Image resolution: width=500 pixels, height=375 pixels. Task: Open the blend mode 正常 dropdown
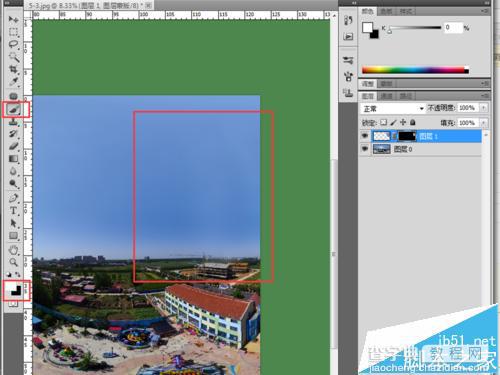(393, 108)
